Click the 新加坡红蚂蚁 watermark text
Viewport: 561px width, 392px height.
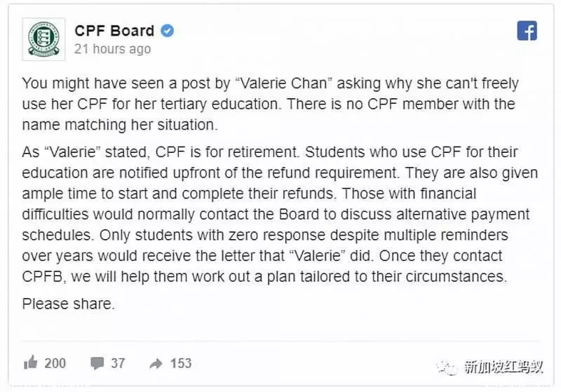(x=503, y=367)
